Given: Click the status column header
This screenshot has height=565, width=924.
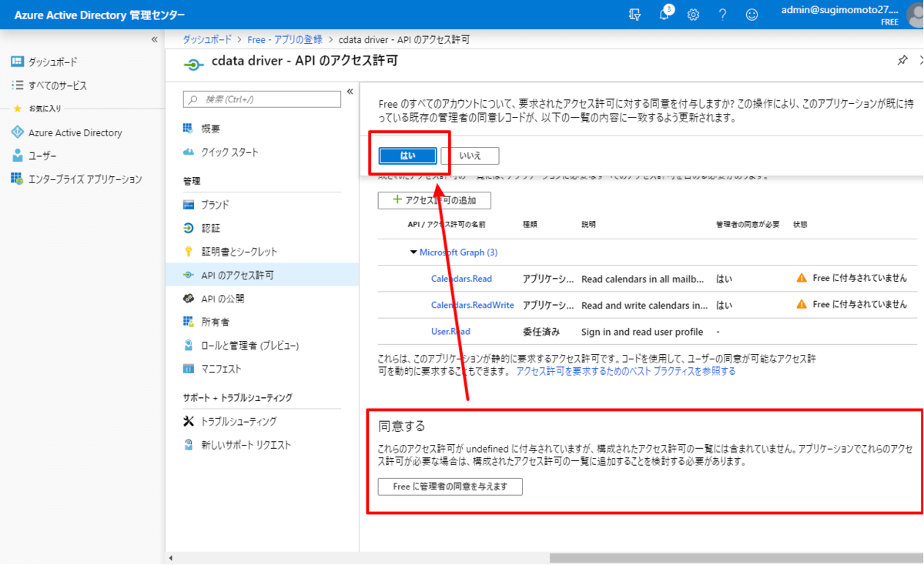Looking at the screenshot, I should 800,225.
